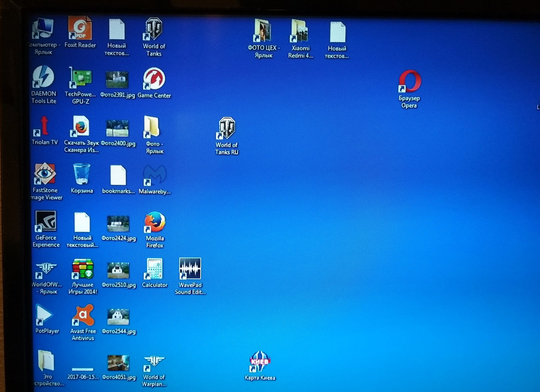Click the Mozilla Firefox shortcut
The height and width of the screenshot is (392, 540).
click(x=154, y=222)
